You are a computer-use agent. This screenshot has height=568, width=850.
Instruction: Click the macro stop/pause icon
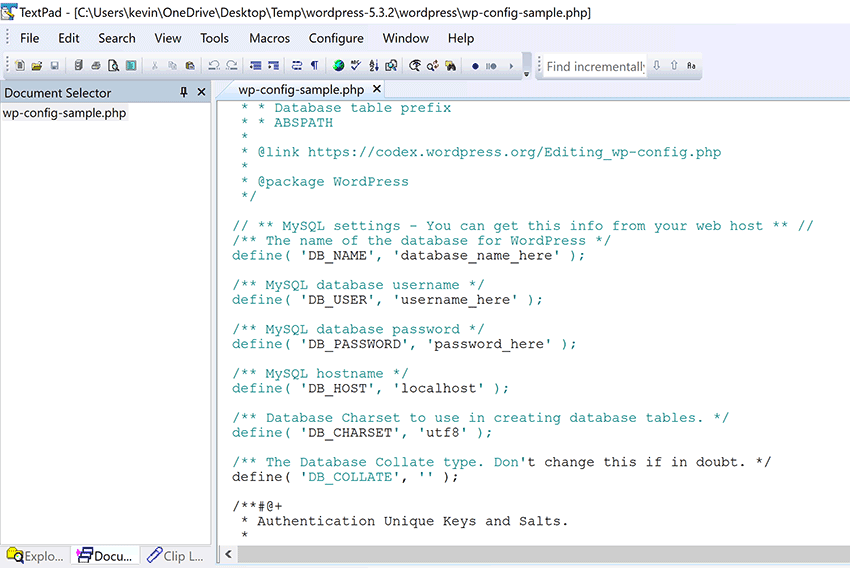[x=491, y=66]
